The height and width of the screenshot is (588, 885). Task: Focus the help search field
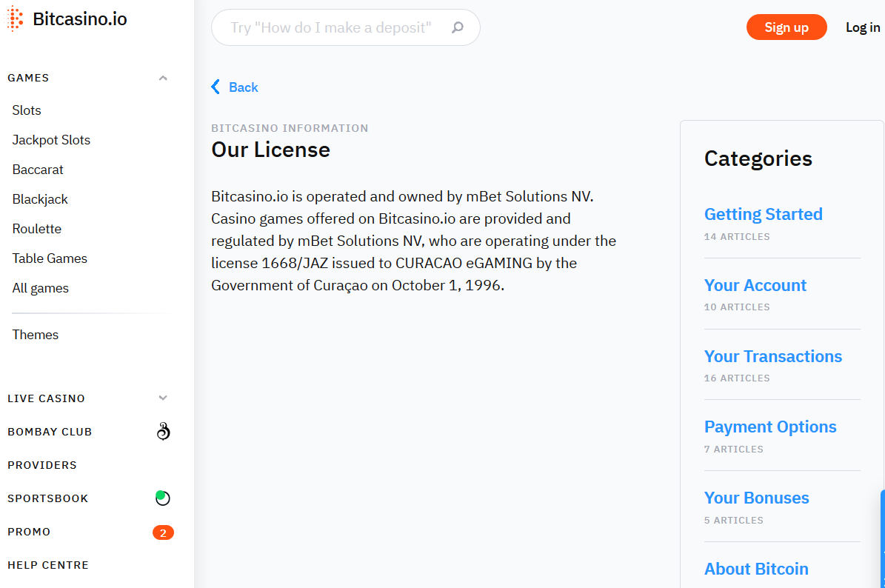(330, 28)
